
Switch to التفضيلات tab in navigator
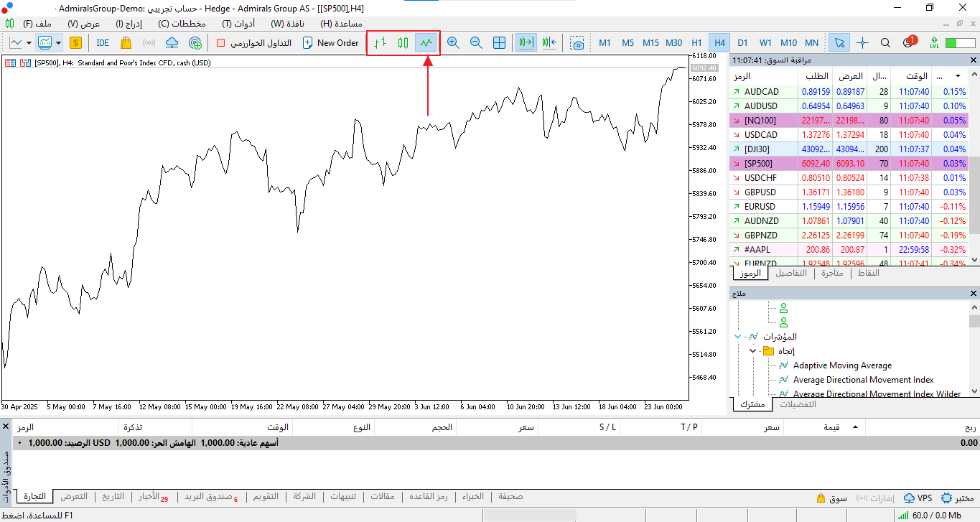point(798,404)
